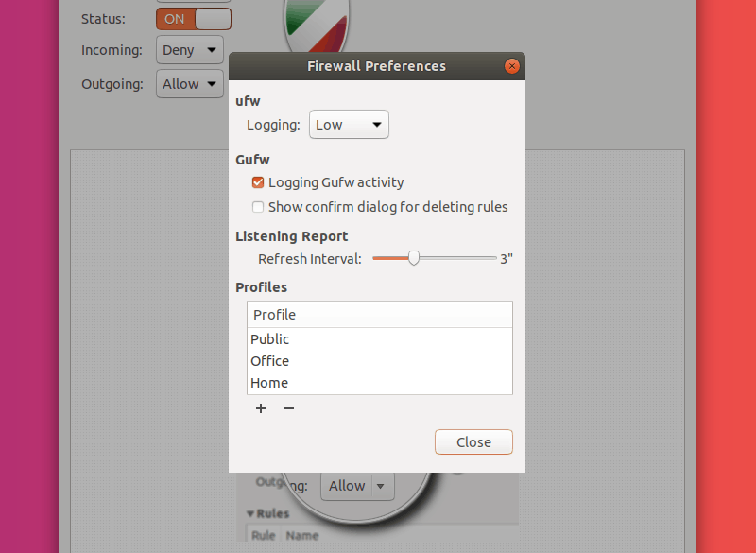Open the Allow dropdown behind the dialog

point(356,485)
